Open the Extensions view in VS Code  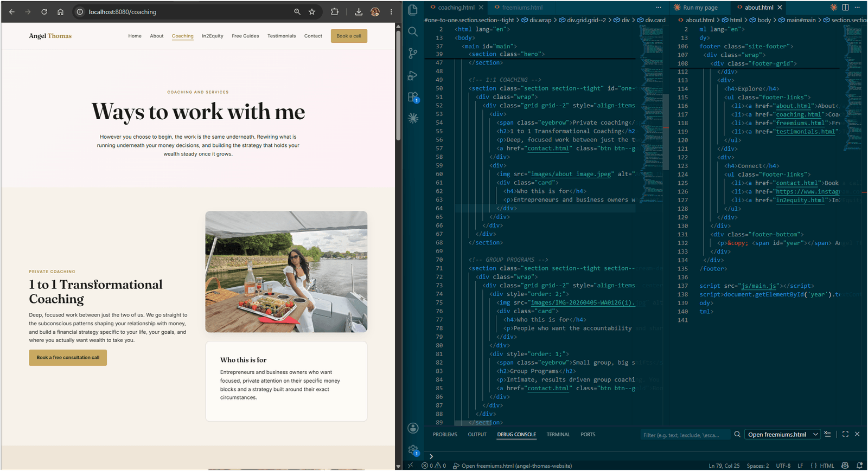[x=413, y=97]
